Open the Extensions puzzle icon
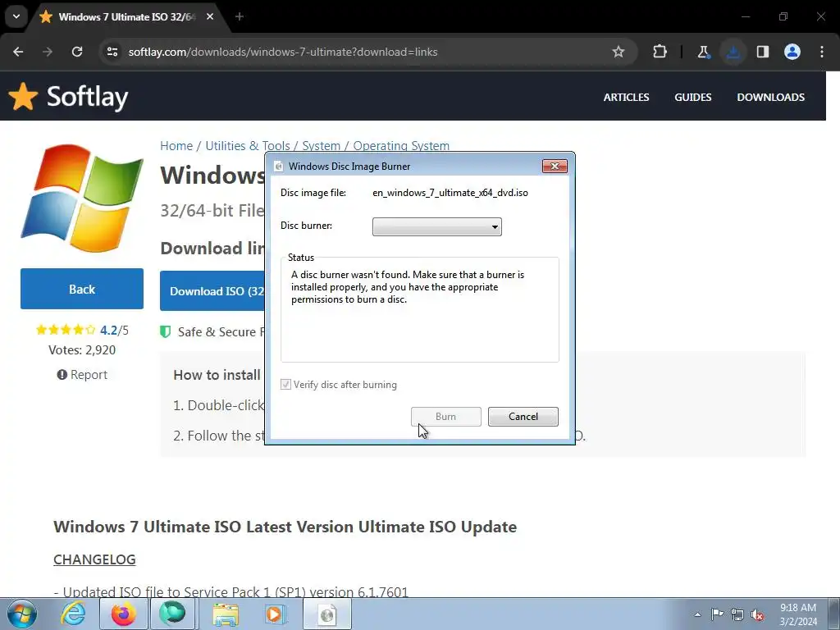The height and width of the screenshot is (630, 840). click(660, 52)
